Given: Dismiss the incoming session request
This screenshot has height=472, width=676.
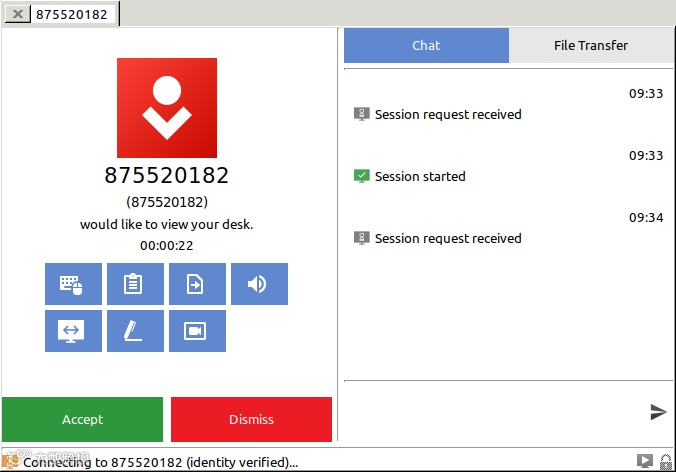Looking at the screenshot, I should tap(251, 419).
